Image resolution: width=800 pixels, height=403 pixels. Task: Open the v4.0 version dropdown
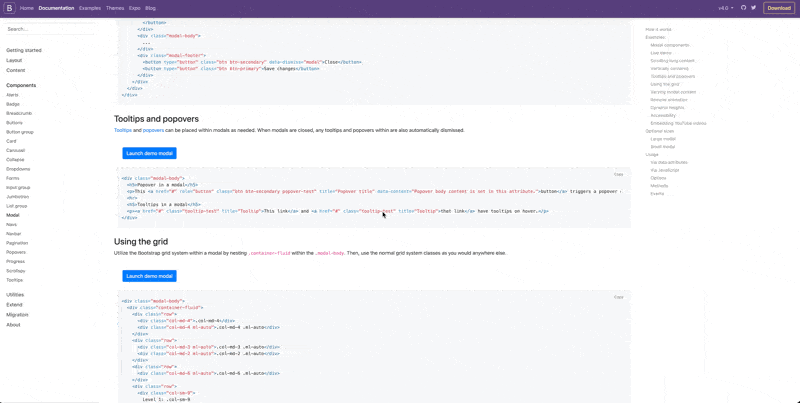(x=725, y=8)
